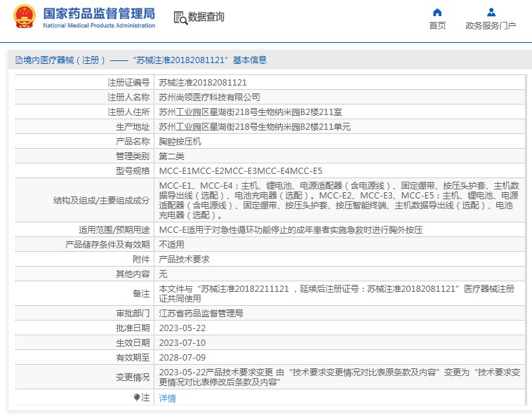Open 政务服务门户 portal link
This screenshot has height=416, width=532.
(491, 26)
